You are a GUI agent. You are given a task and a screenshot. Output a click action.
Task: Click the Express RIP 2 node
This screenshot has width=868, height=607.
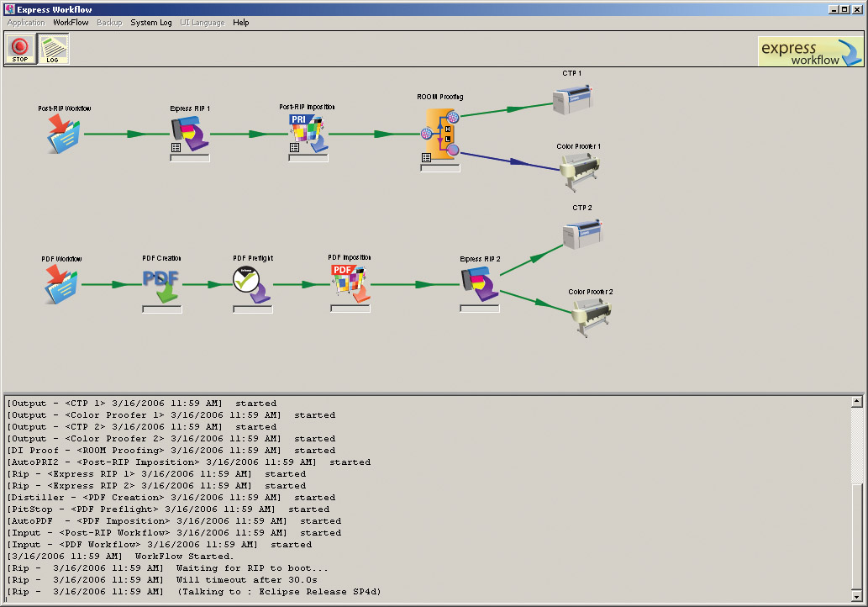[x=480, y=284]
